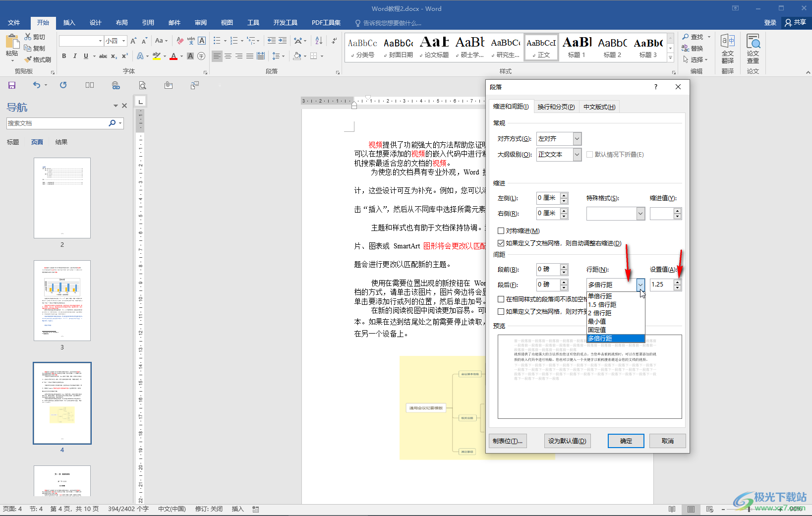Click the Save icon in quick toolbar
This screenshot has width=812, height=516.
12,85
